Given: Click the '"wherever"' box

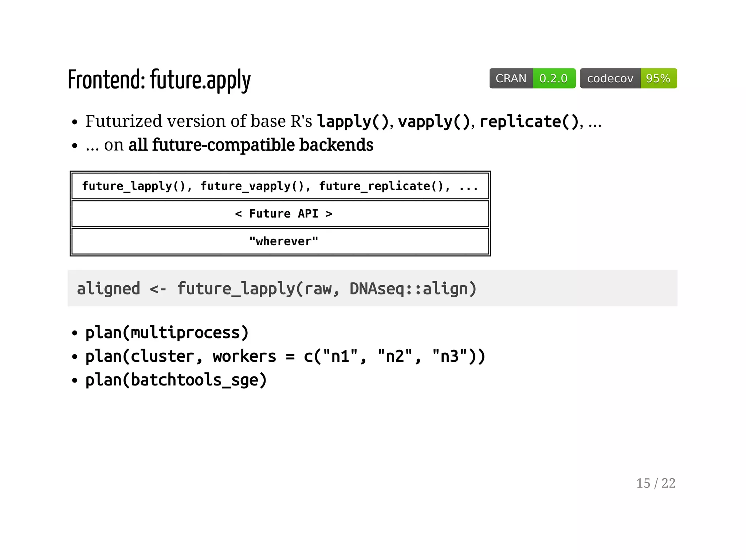Looking at the screenshot, I should 280,241.
